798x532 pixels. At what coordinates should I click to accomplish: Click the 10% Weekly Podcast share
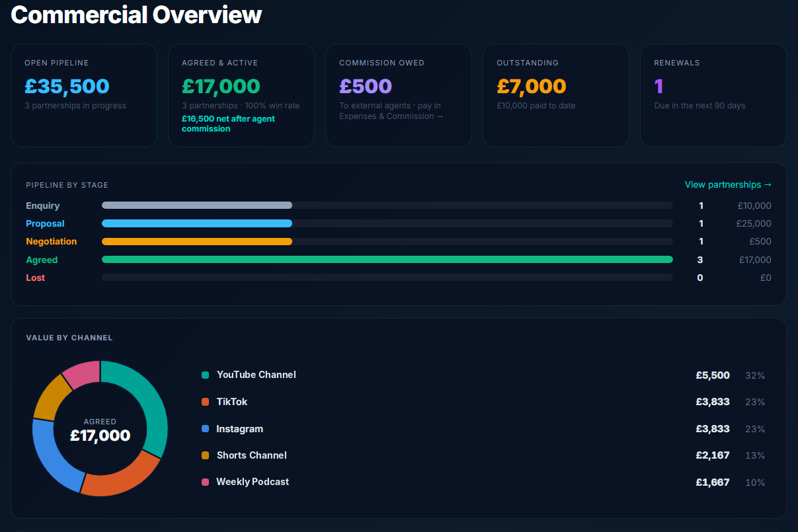click(755, 482)
